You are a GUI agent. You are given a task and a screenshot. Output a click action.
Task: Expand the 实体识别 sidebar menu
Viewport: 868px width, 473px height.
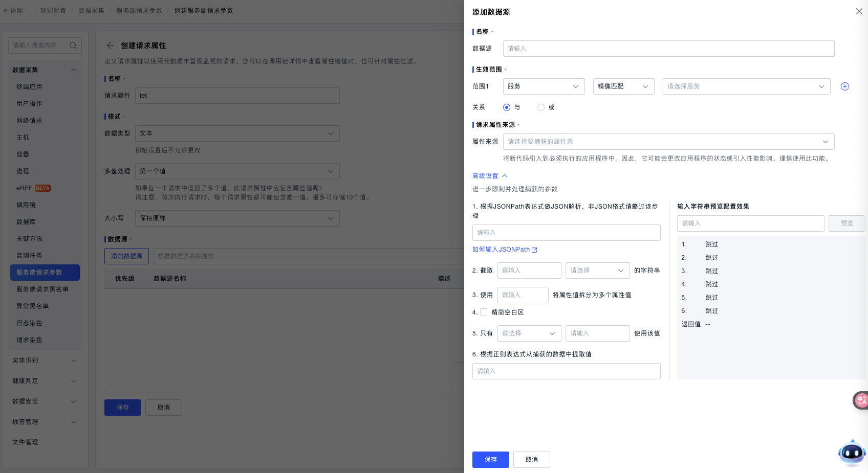pos(45,361)
